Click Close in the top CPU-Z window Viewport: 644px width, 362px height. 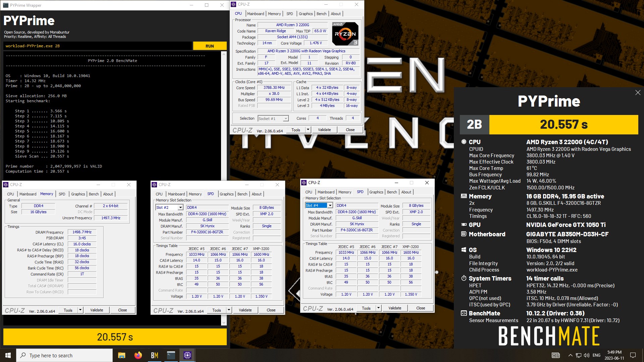point(350,130)
